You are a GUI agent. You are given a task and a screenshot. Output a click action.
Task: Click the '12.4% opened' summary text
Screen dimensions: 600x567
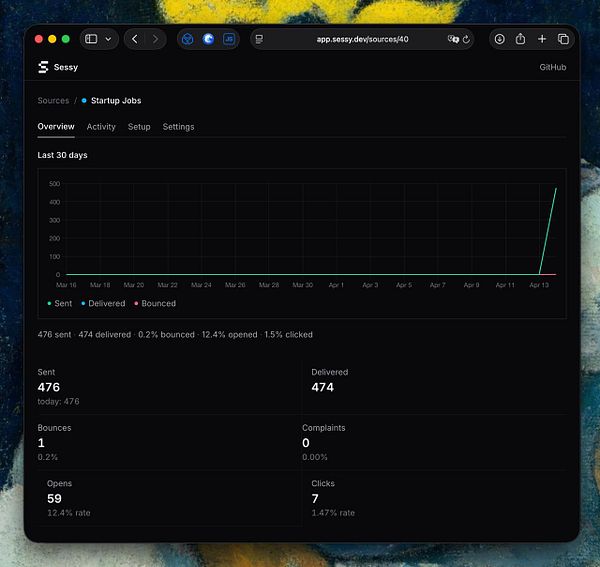[x=230, y=334]
